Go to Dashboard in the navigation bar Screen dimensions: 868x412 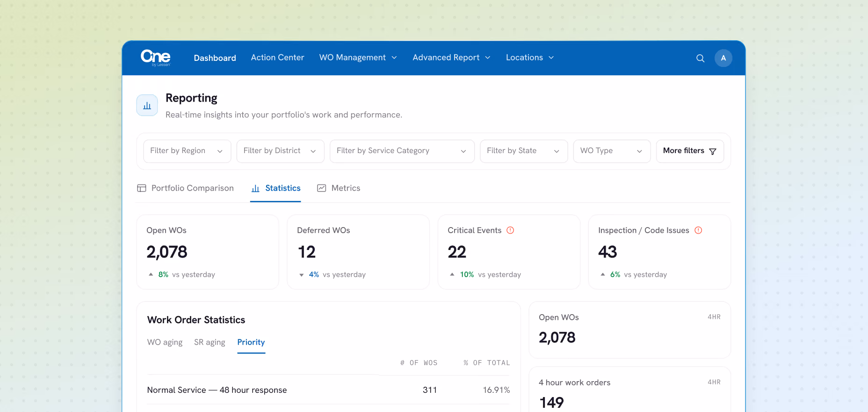click(215, 58)
